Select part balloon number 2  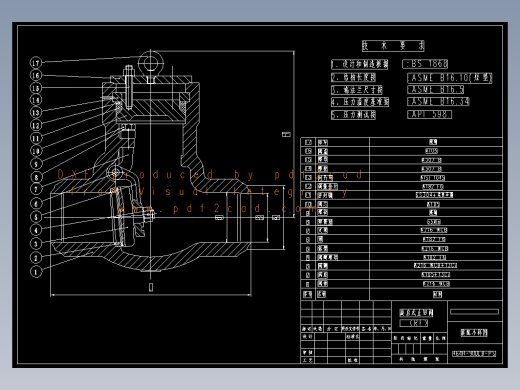click(x=36, y=257)
